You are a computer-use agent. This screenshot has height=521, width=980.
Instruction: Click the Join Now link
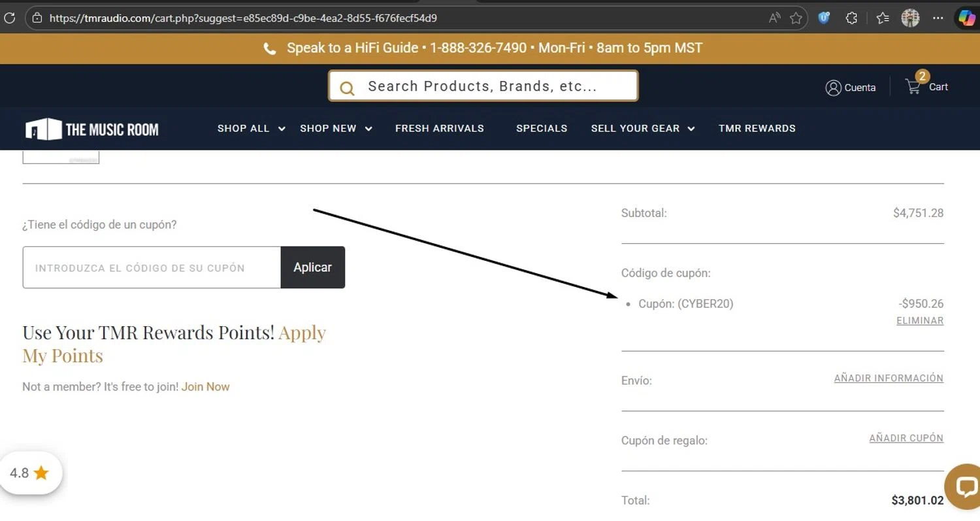click(x=206, y=387)
